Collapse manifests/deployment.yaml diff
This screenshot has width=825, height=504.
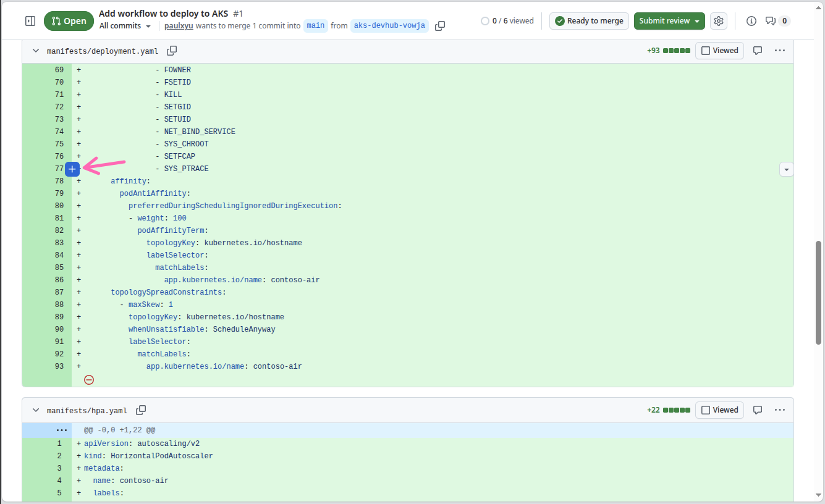(x=35, y=51)
